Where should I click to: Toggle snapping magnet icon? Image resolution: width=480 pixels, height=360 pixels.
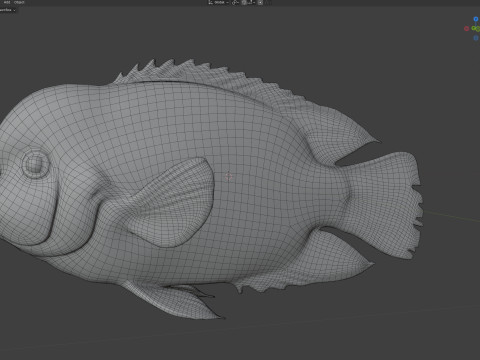[x=244, y=2]
